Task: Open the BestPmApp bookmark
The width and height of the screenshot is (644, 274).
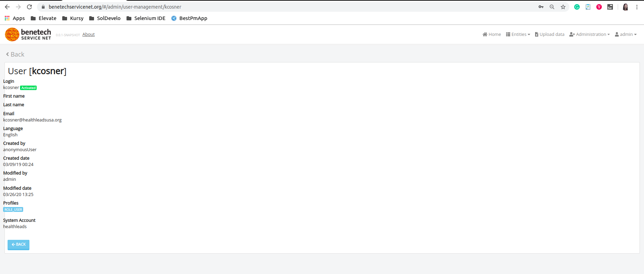Action: coord(189,18)
